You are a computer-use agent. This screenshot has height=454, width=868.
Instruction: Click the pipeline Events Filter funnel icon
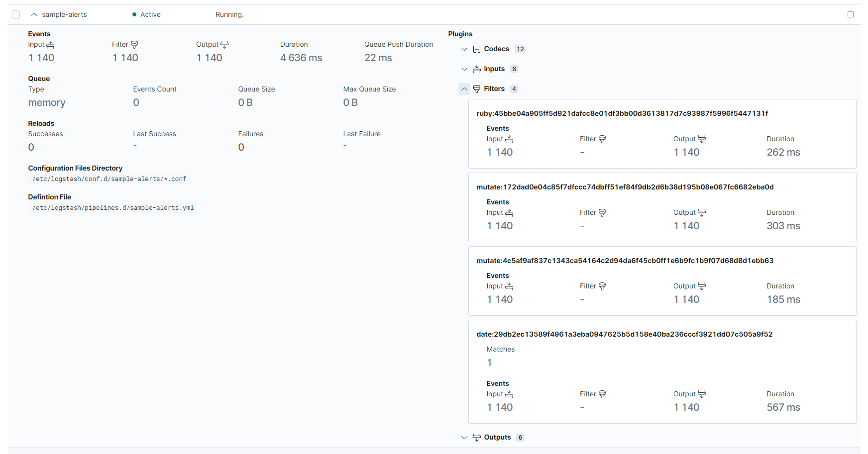(x=134, y=45)
